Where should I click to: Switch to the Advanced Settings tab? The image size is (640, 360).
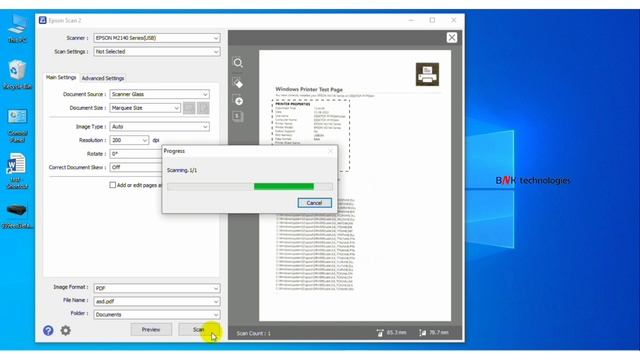click(x=103, y=78)
